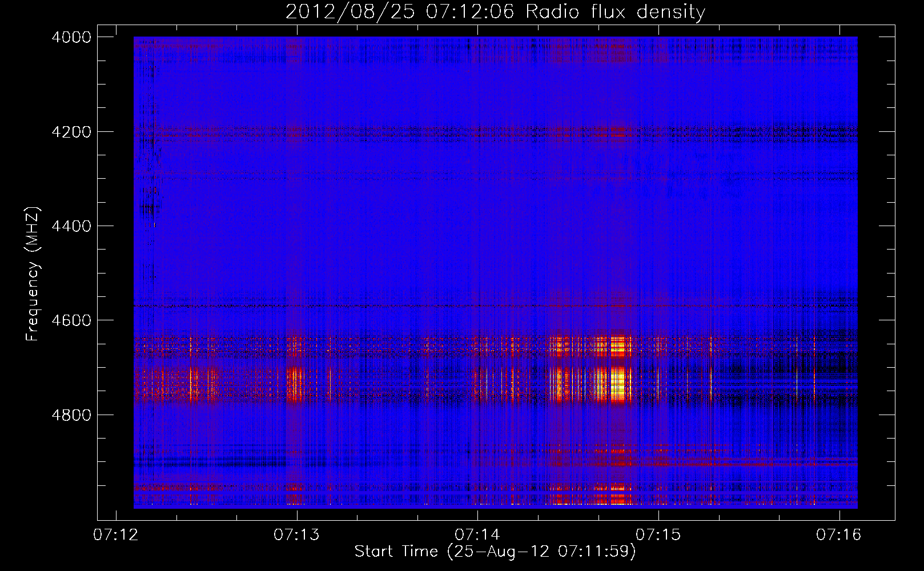Click the "Start Time (25-Aug-12 07:11:59)" label

tap(495, 552)
